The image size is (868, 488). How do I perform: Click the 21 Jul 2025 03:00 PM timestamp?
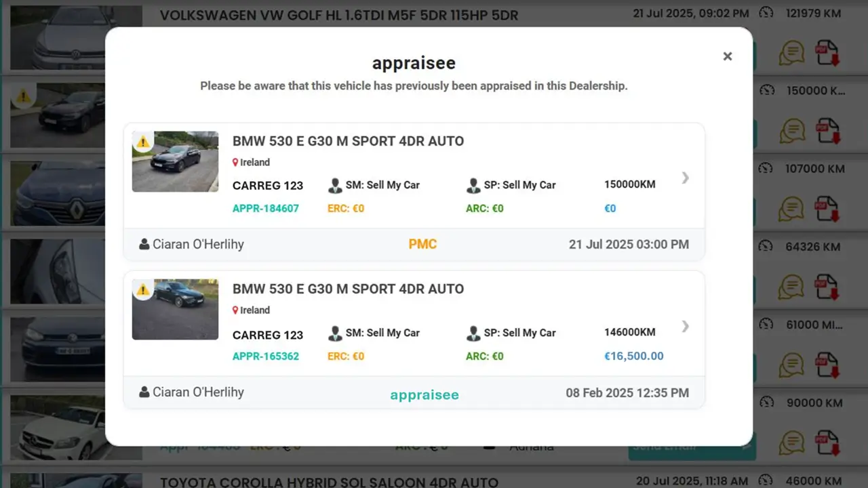(x=629, y=245)
